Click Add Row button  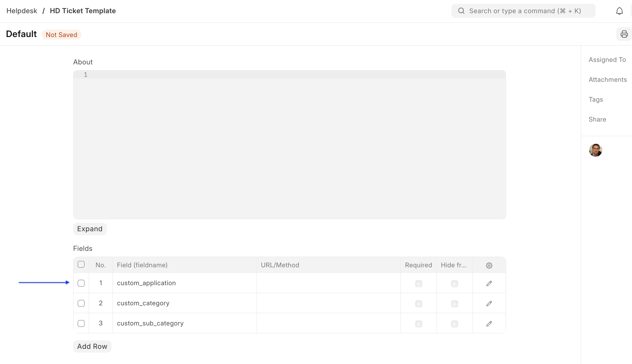click(92, 346)
